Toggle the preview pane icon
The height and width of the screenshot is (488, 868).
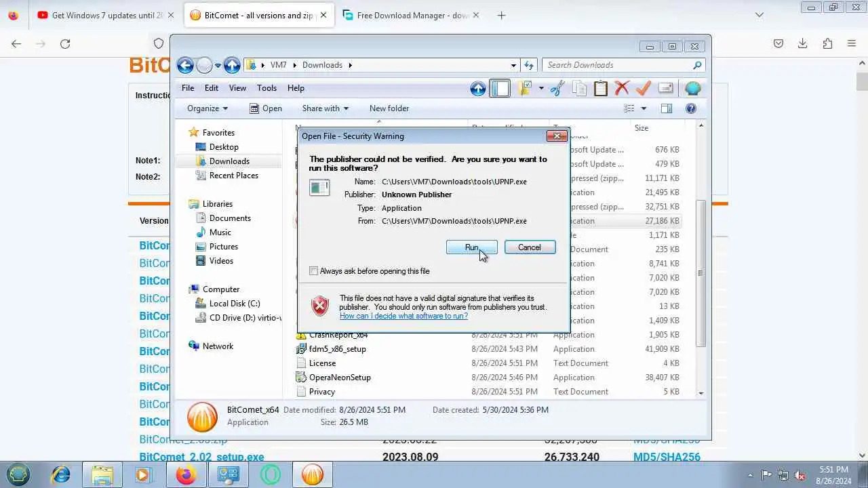click(x=667, y=108)
